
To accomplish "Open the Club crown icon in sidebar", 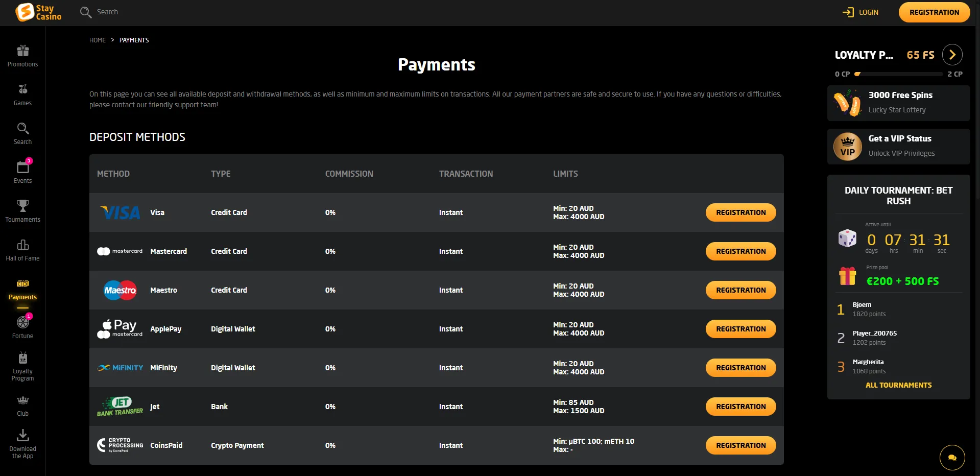I will tap(22, 400).
